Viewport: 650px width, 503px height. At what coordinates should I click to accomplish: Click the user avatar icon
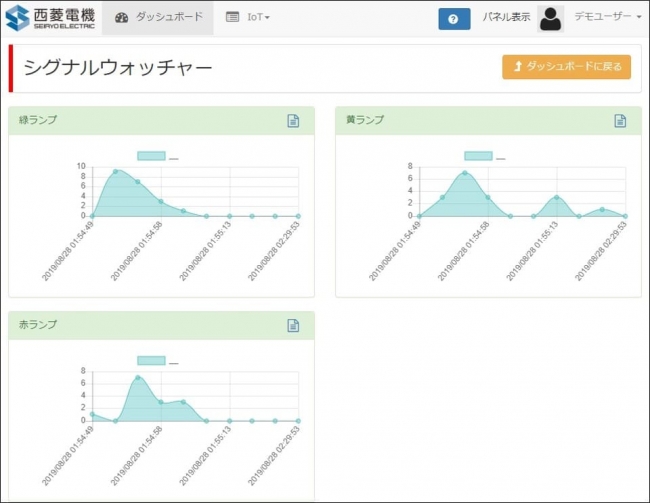coord(550,19)
